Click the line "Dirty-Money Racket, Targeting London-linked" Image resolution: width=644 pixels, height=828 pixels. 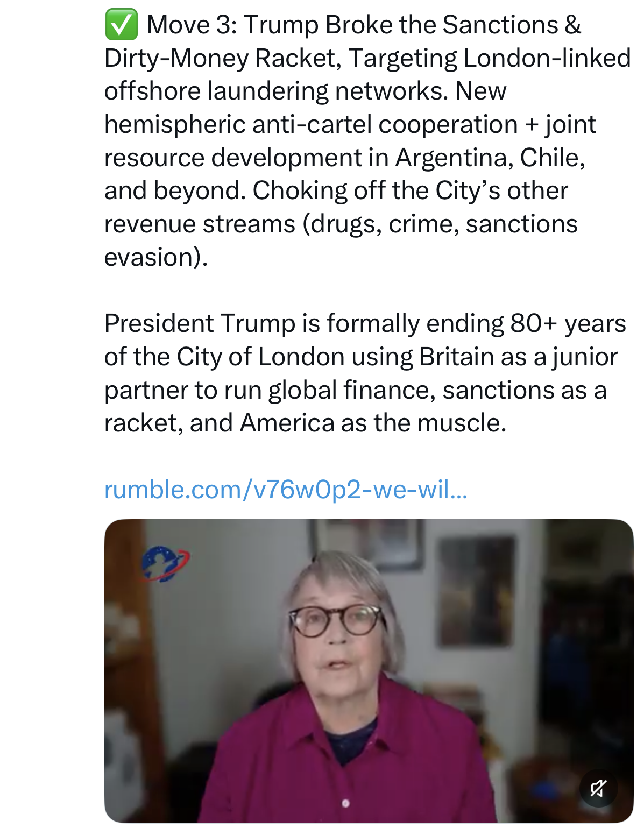pos(367,58)
